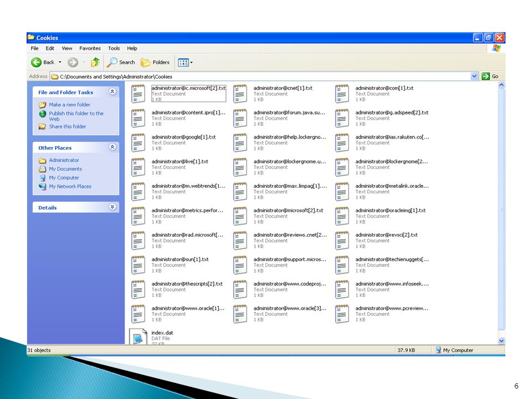Screen dimensions: 532x399
Task: Click the administrator@techienuggets filename
Action: (392, 259)
